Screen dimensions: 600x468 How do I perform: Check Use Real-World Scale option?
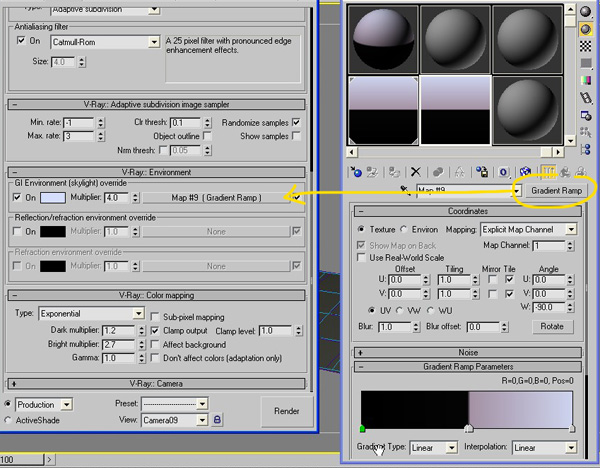click(x=362, y=257)
